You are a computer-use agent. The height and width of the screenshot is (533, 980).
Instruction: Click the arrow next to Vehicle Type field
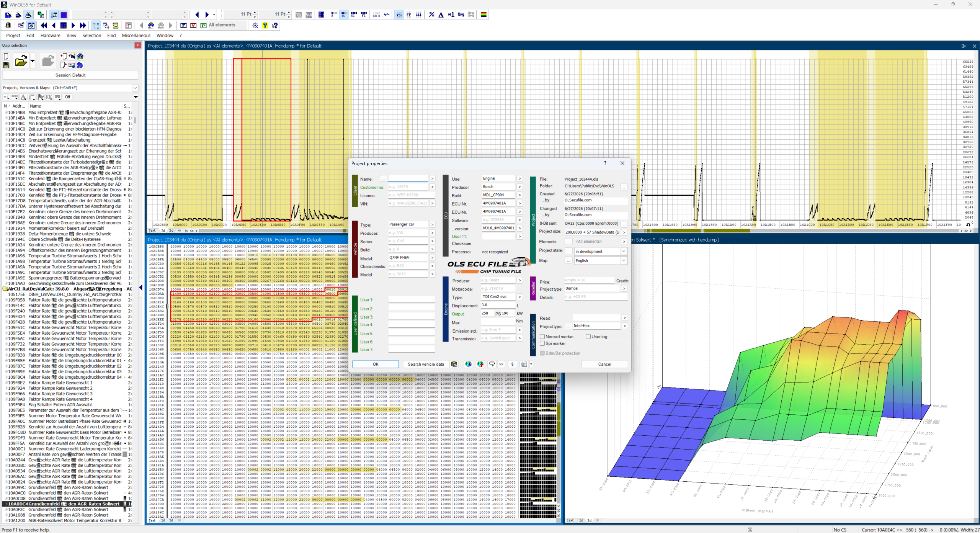coord(432,224)
